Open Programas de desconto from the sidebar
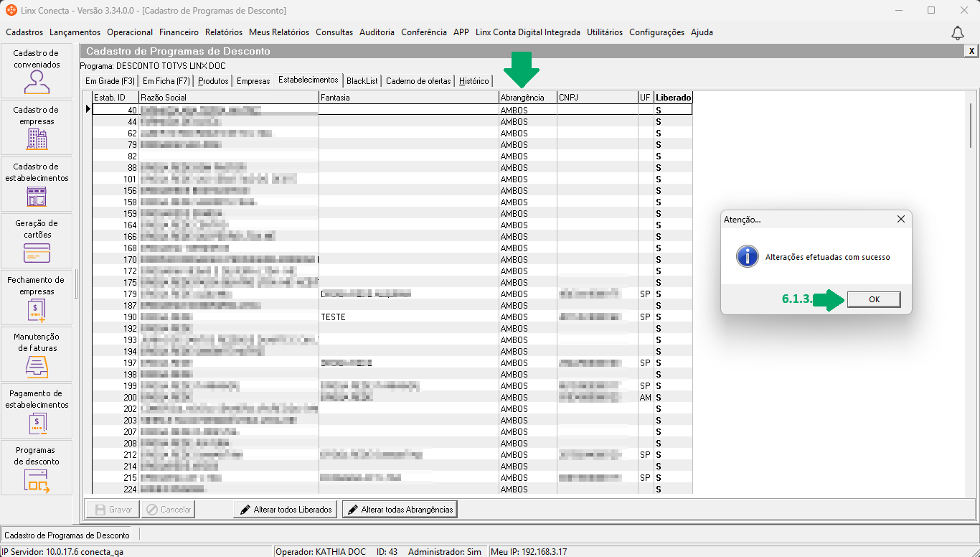 (x=37, y=467)
